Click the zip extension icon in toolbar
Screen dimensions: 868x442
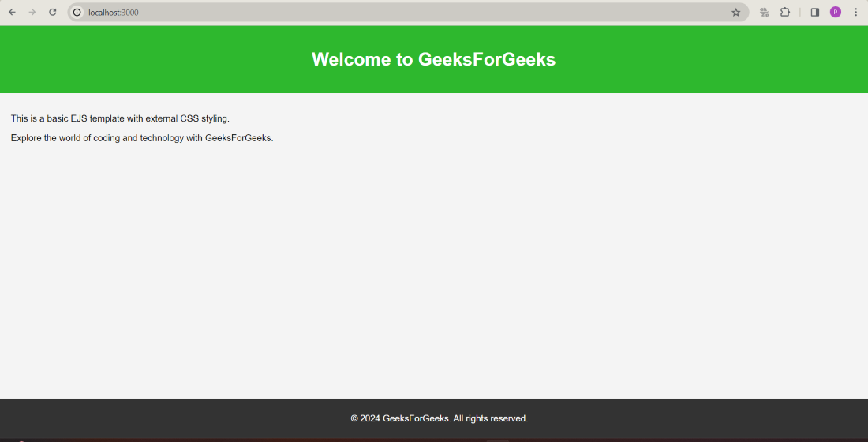coord(765,12)
